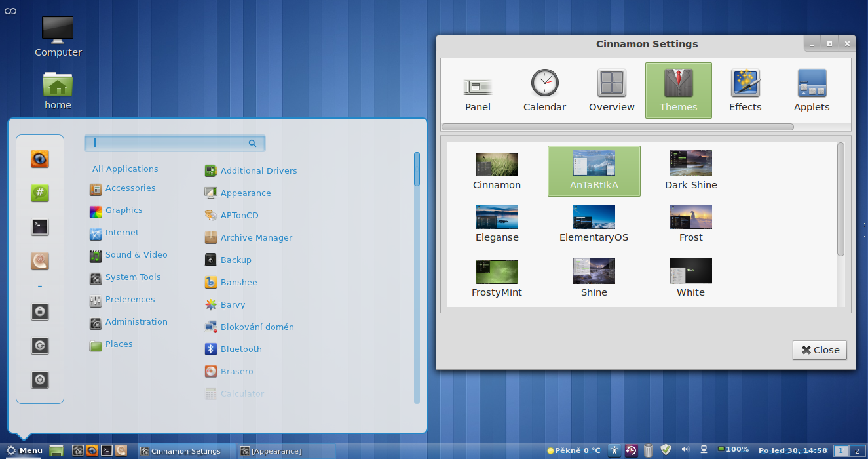Click the Sound & Video category icon
This screenshot has height=459, width=868.
(96, 256)
